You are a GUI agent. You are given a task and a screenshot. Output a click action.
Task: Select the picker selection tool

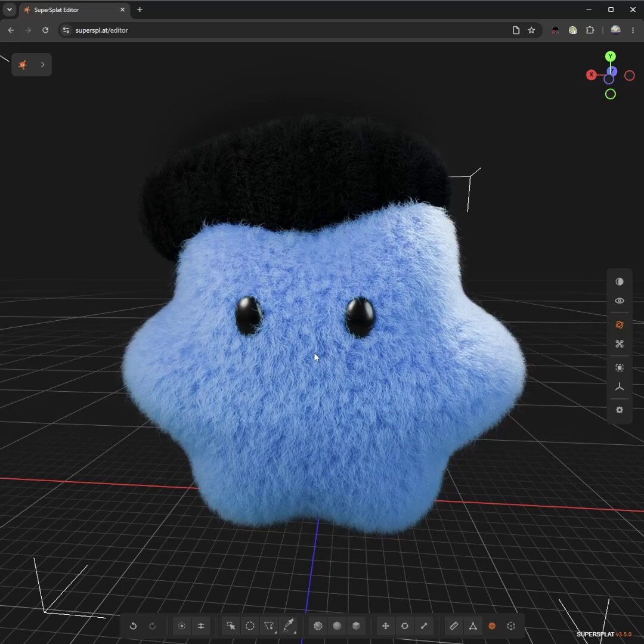(231, 626)
